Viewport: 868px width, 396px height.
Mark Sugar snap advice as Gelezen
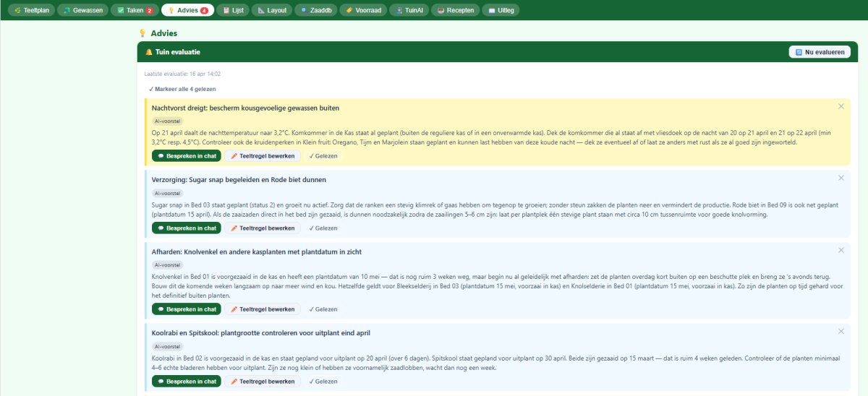[x=323, y=228]
